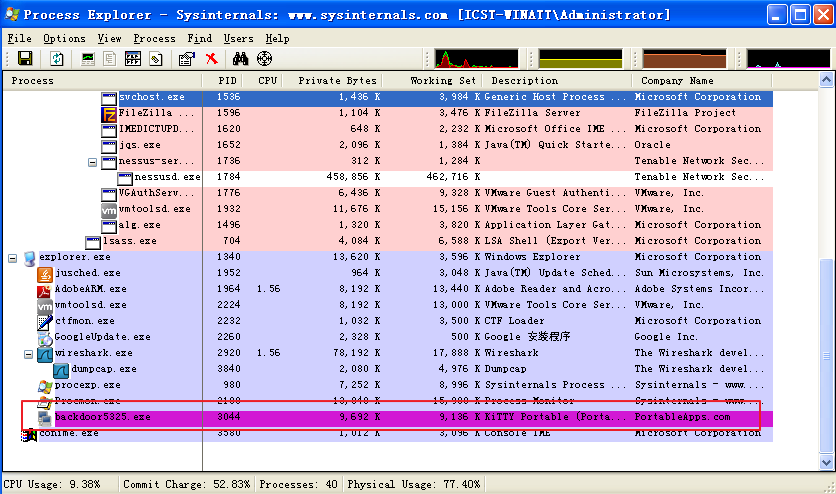
Task: Click the backdoor5325.exe process icon
Action: coord(45,418)
